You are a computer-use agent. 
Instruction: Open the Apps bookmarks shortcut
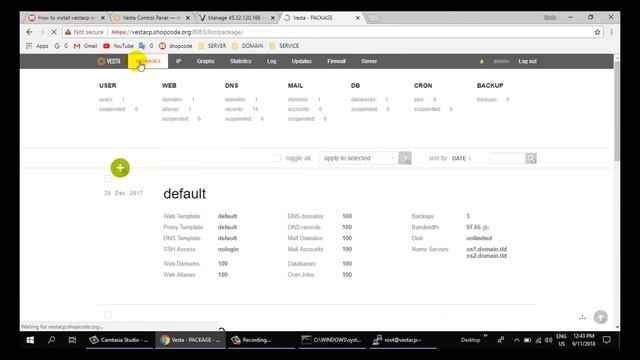[37, 46]
